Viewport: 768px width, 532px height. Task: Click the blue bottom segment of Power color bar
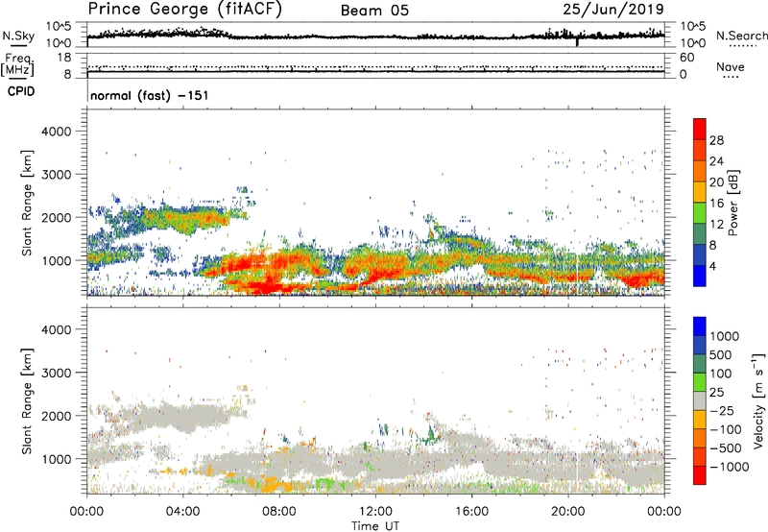coord(700,276)
